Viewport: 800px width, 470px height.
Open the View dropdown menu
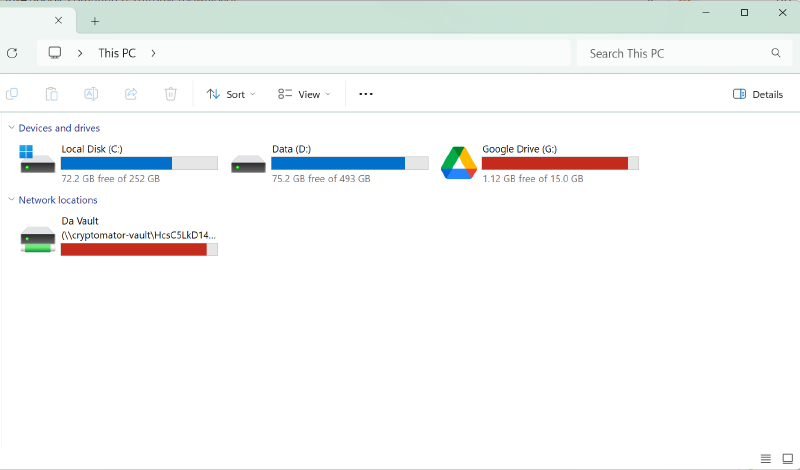(x=304, y=94)
